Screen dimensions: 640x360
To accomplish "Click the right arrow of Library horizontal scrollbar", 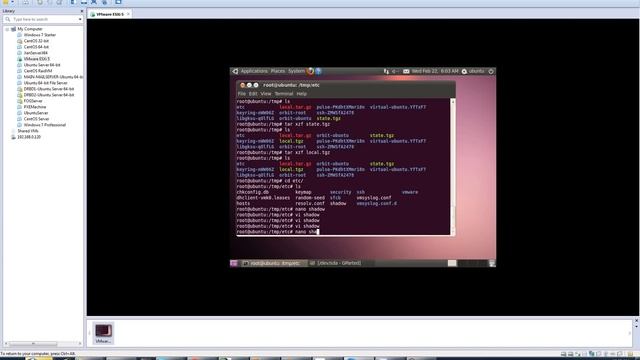I will point(80,344).
